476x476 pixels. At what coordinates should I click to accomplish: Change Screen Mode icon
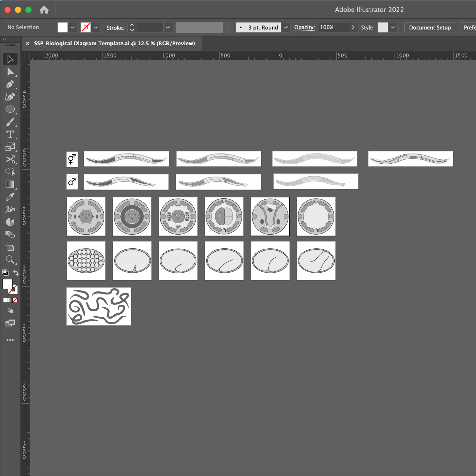click(10, 323)
